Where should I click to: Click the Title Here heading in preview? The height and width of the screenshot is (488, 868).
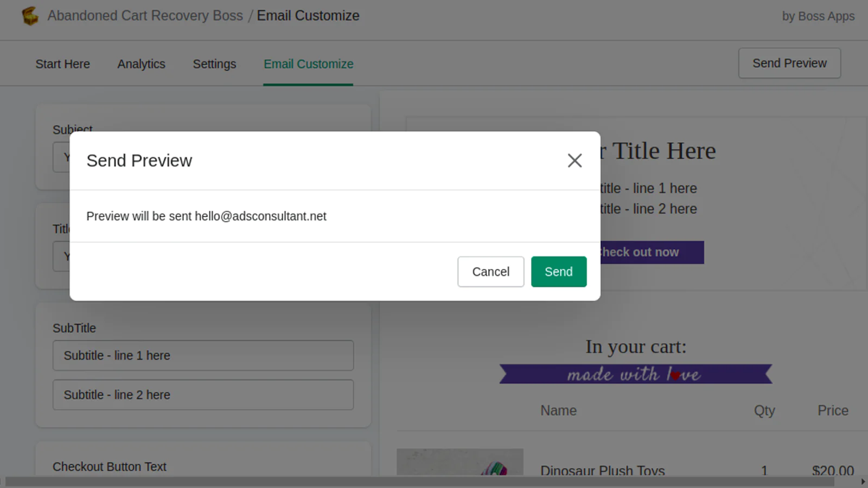point(663,151)
